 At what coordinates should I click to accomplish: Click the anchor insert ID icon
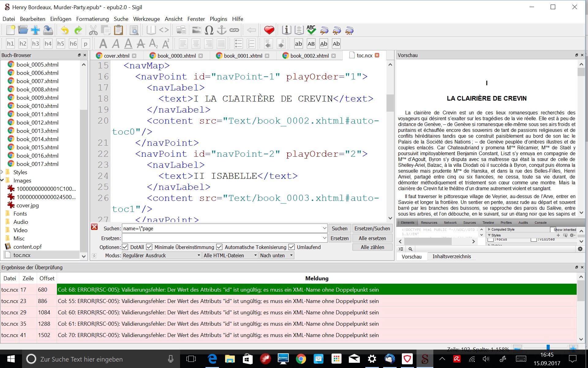(x=221, y=30)
